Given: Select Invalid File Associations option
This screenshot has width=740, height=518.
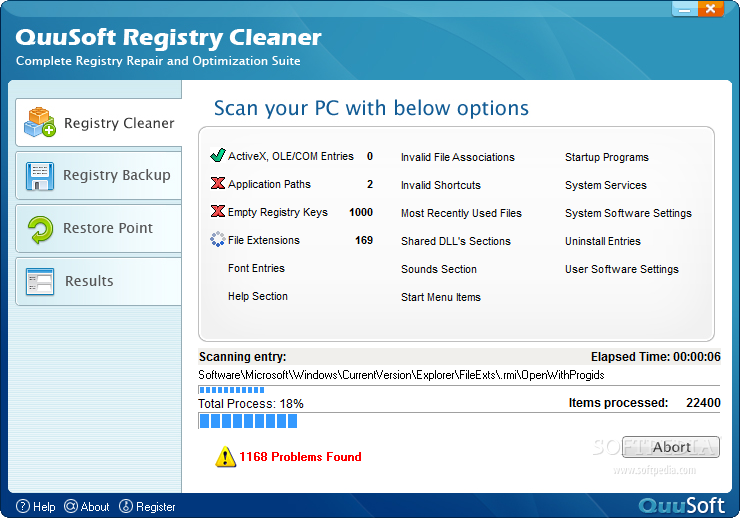Looking at the screenshot, I should pos(458,157).
